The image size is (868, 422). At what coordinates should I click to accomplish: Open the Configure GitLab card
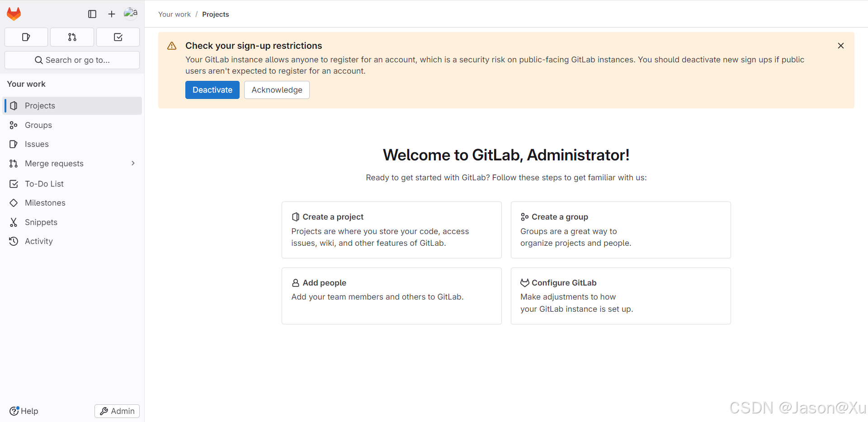621,296
